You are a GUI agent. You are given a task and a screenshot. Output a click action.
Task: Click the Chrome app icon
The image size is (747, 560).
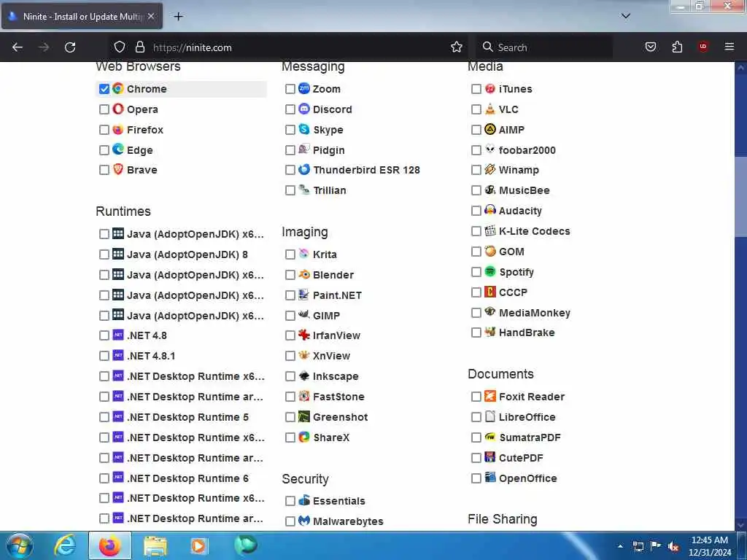118,88
